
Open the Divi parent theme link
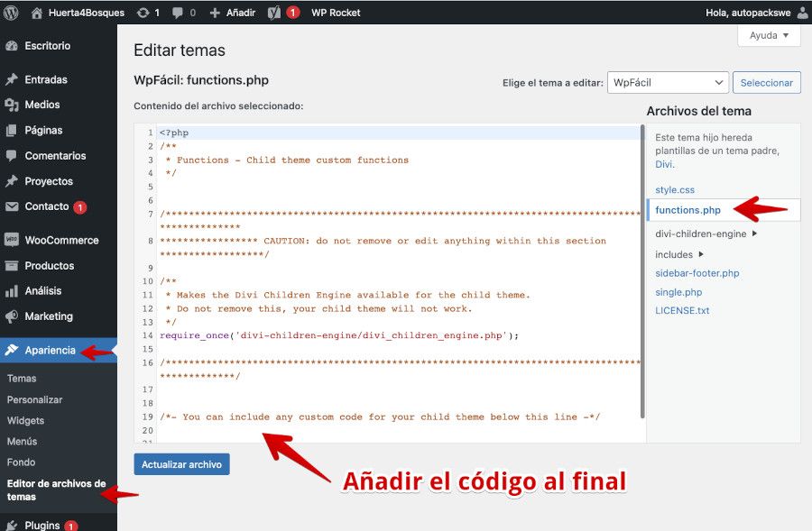pyautogui.click(x=664, y=165)
